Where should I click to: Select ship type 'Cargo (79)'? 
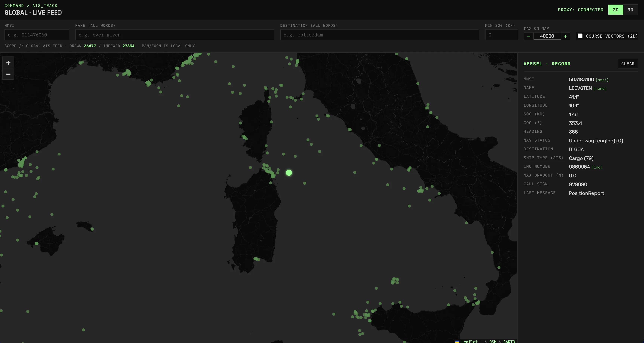coord(581,158)
